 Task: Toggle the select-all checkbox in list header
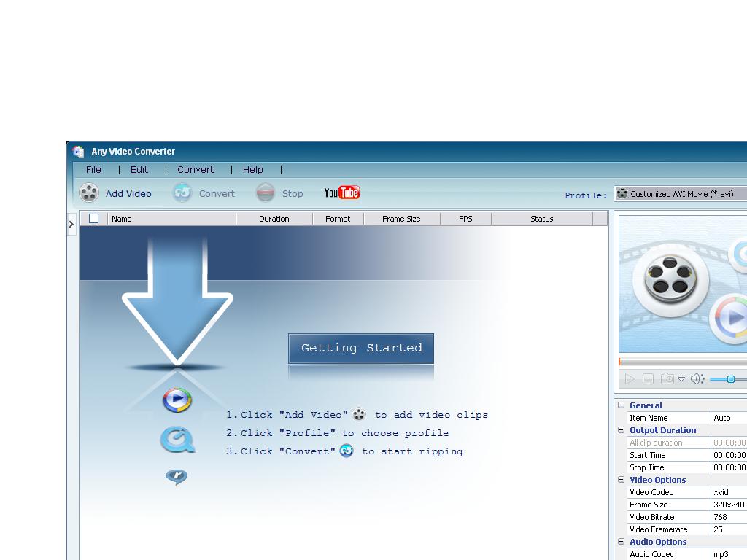click(x=94, y=219)
